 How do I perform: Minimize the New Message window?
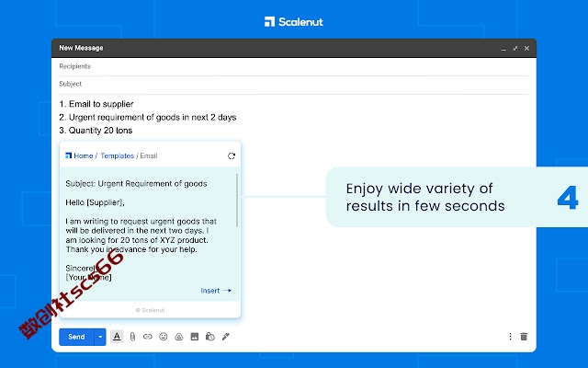[x=503, y=49]
